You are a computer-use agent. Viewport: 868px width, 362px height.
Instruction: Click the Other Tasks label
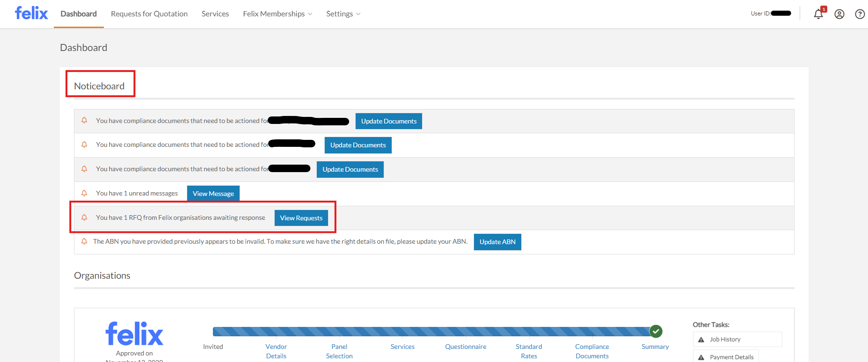711,325
